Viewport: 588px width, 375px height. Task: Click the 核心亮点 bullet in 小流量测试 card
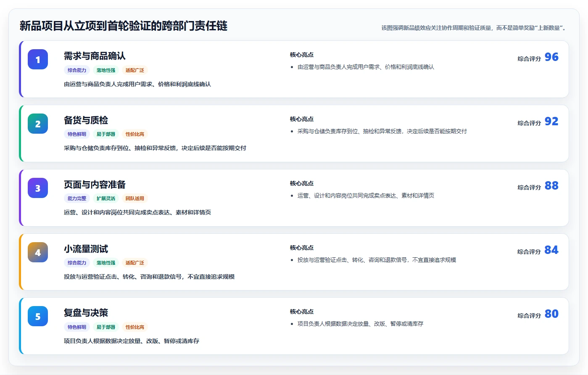coord(377,260)
